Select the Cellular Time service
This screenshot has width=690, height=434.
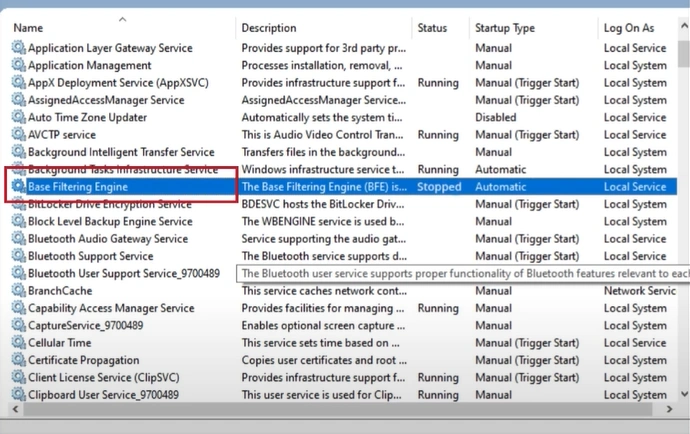pyautogui.click(x=59, y=342)
